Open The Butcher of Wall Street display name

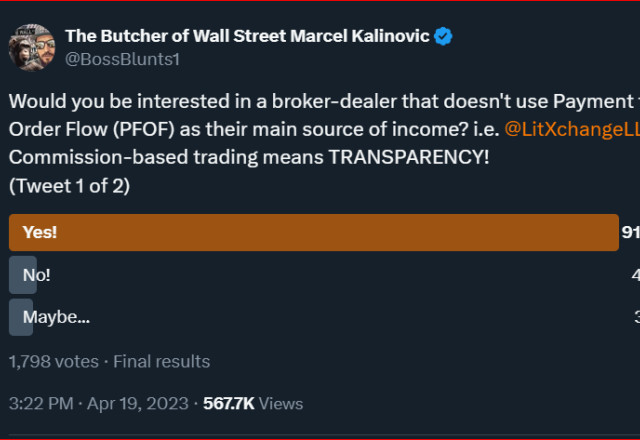[x=247, y=36]
